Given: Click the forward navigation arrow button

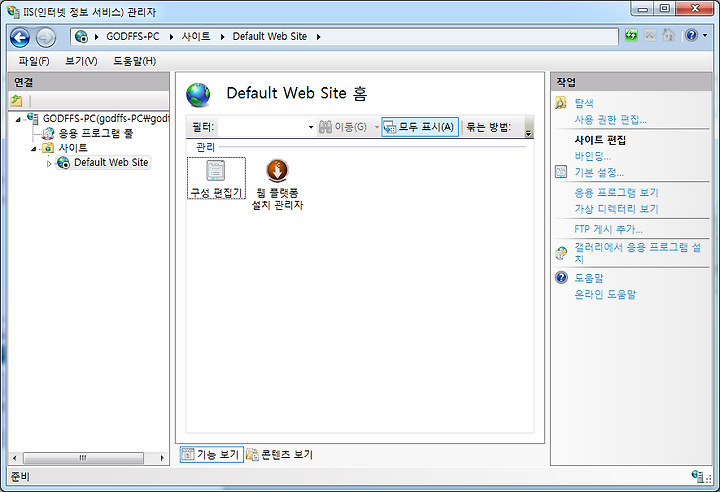Looking at the screenshot, I should 45,38.
